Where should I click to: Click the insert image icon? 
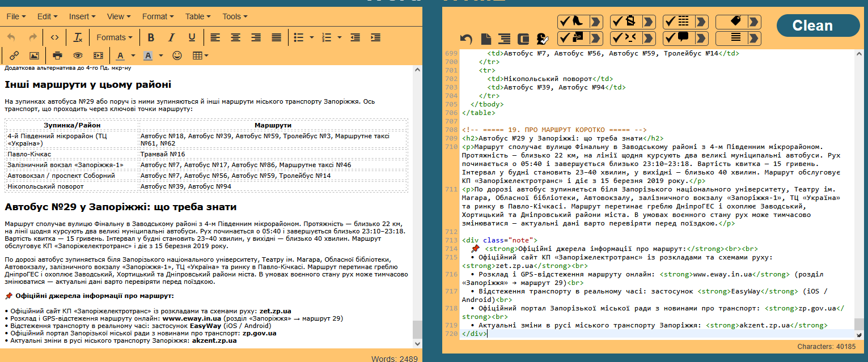34,56
